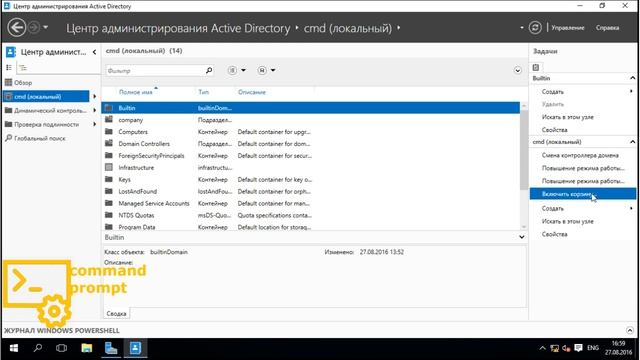
Task: Expand cmd (локальный) node arrow
Action: pyautogui.click(x=95, y=96)
